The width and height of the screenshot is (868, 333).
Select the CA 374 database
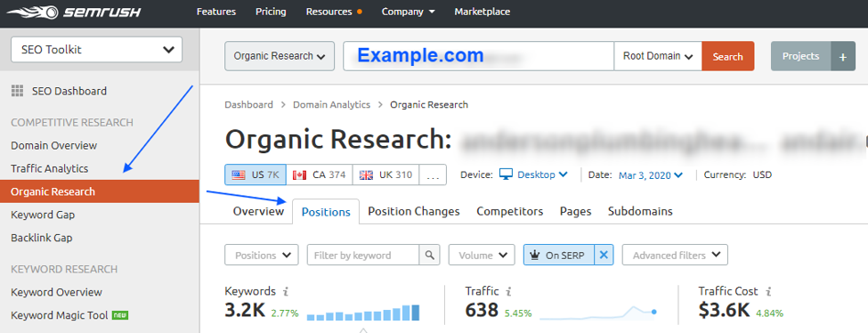tap(319, 175)
